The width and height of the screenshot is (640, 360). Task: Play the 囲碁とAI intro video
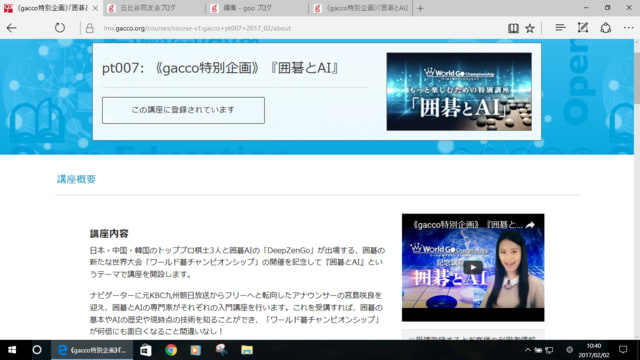pos(473,268)
